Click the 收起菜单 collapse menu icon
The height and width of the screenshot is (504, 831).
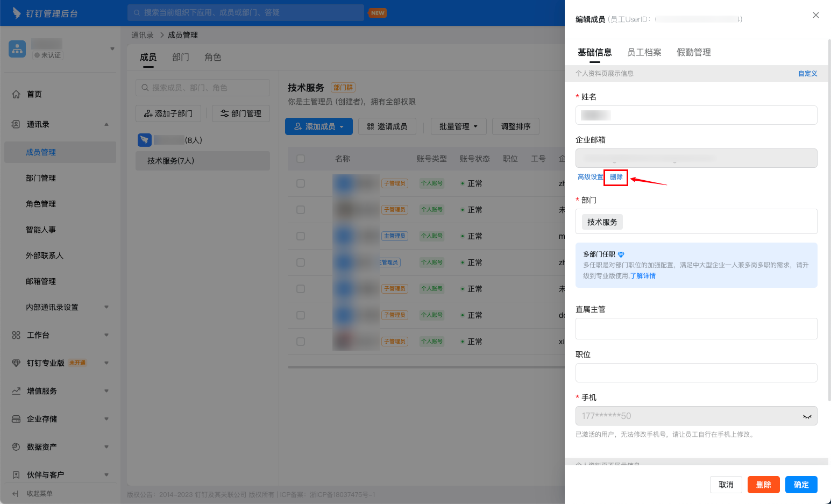point(16,493)
